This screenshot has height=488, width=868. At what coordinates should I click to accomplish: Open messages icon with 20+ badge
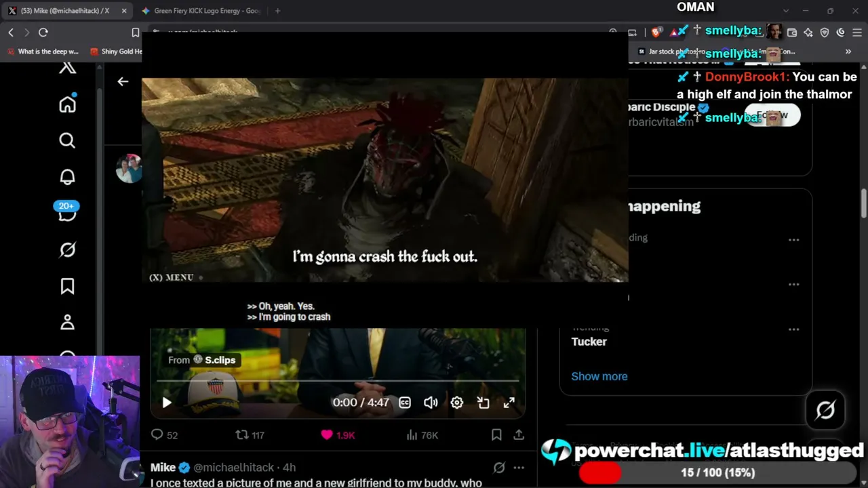coord(67,212)
